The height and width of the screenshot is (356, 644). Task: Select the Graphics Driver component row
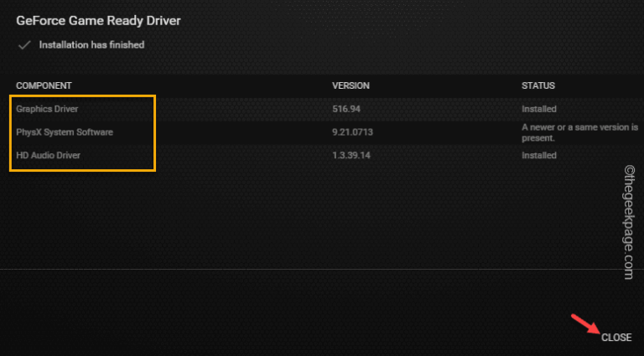coord(47,109)
